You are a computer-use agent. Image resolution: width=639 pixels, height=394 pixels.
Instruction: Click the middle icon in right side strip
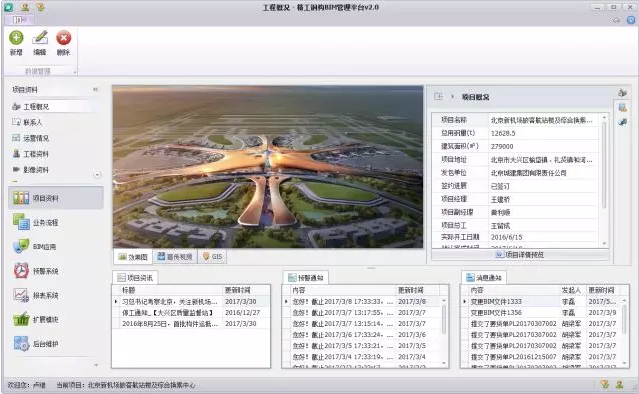pyautogui.click(x=622, y=108)
